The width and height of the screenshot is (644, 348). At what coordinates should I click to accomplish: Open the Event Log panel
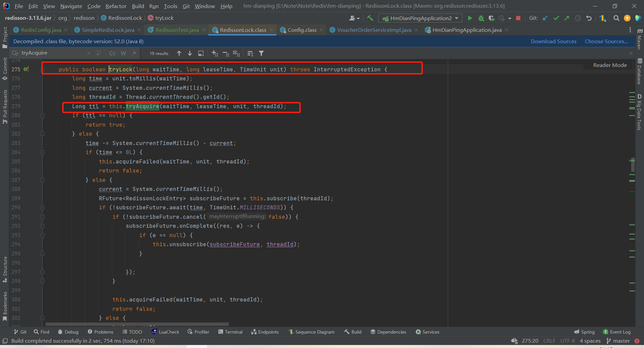(x=617, y=332)
